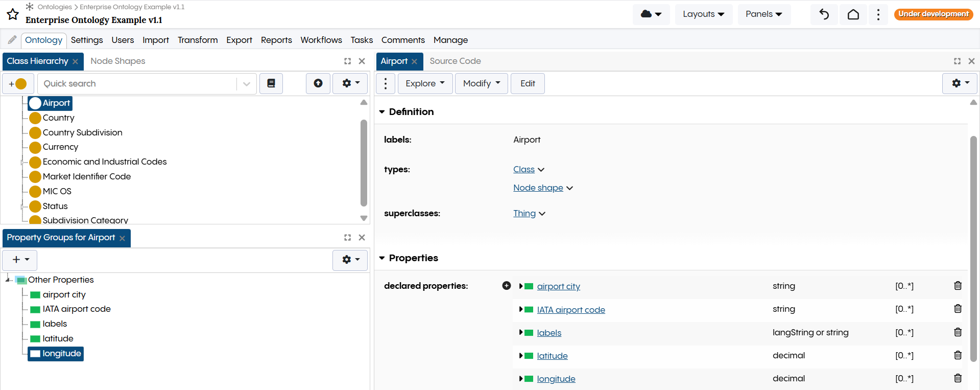
Task: Open the Workflows menu item
Action: click(321, 40)
